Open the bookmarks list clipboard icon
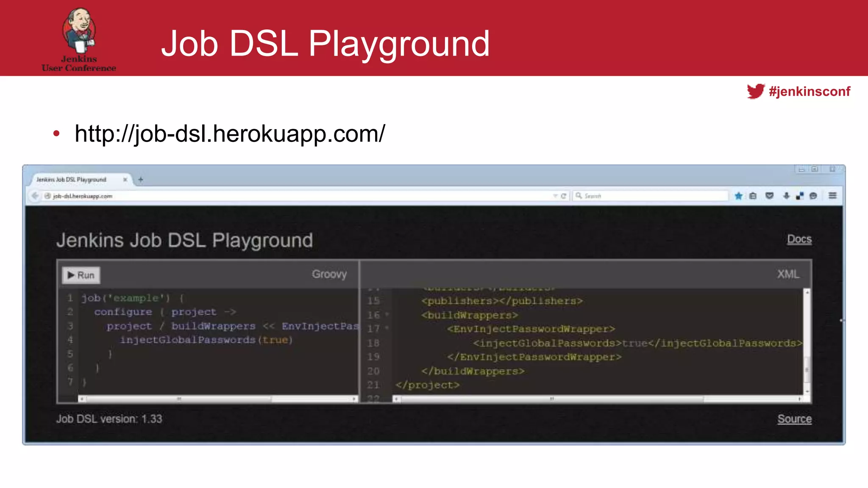Viewport: 868px width, 488px height. coord(753,196)
